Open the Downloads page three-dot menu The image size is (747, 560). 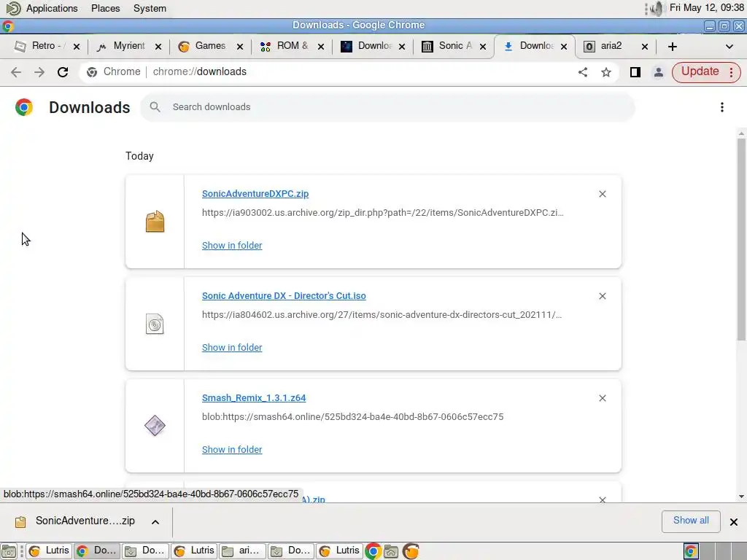[x=721, y=107]
